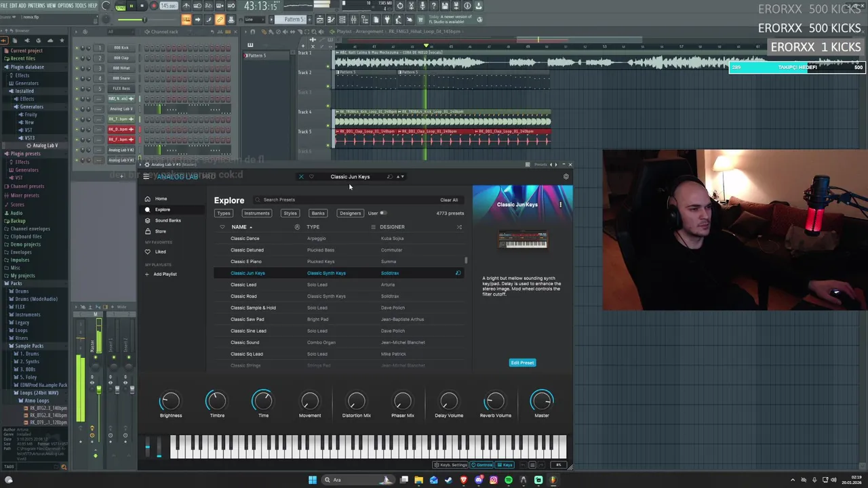Click undo arrow in Analog Lab footer
Image resolution: width=868 pixels, height=488 pixels.
tap(523, 465)
